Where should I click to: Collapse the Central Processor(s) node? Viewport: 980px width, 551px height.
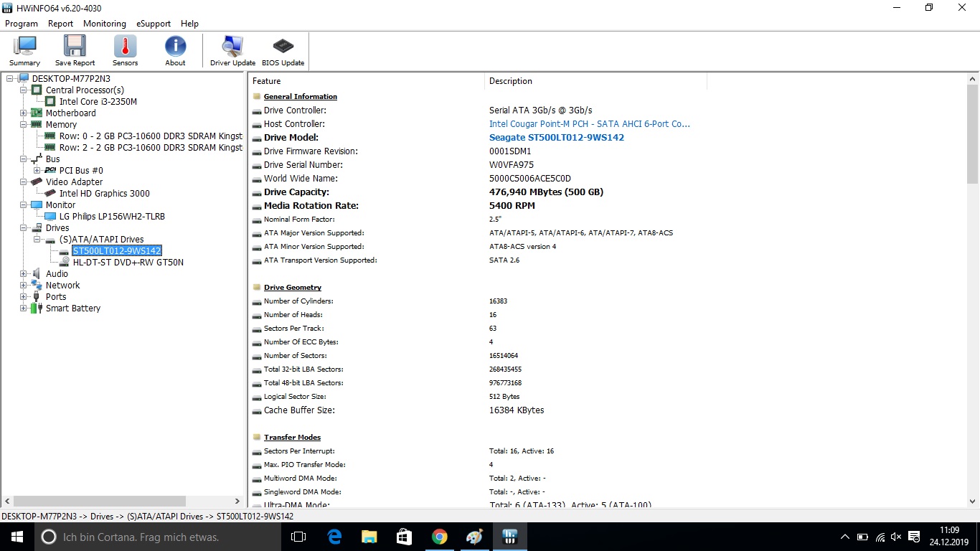pos(23,90)
